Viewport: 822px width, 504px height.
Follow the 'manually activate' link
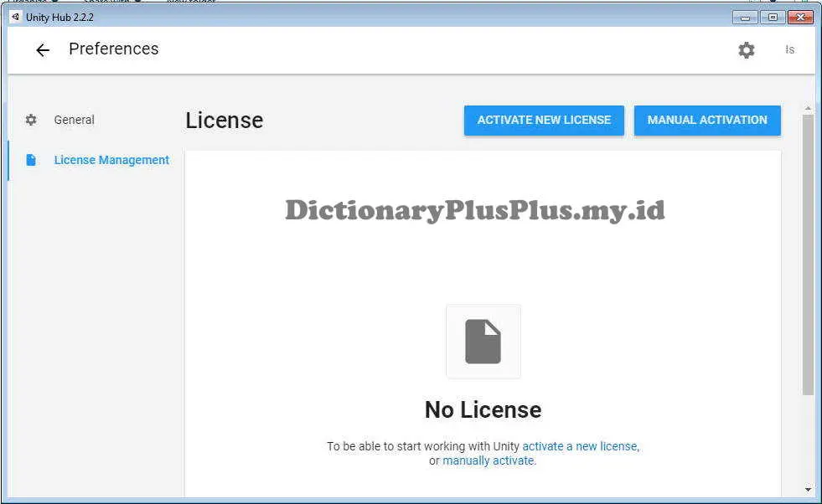click(x=488, y=460)
